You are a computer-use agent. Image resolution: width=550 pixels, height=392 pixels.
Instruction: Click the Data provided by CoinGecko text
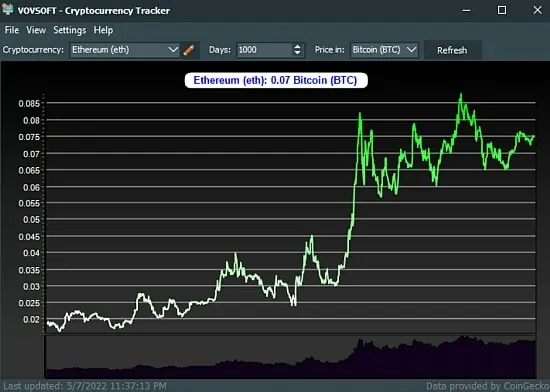488,386
